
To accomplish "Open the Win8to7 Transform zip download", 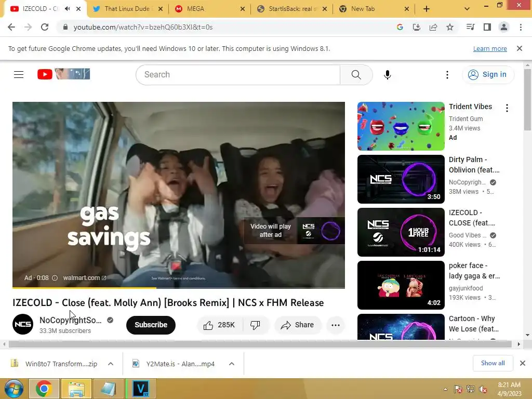I will click(x=54, y=364).
